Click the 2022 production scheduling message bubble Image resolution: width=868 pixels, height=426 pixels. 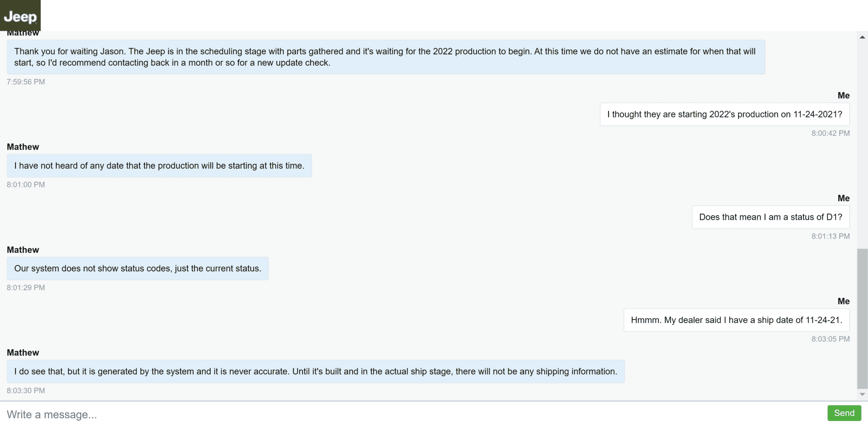click(386, 57)
